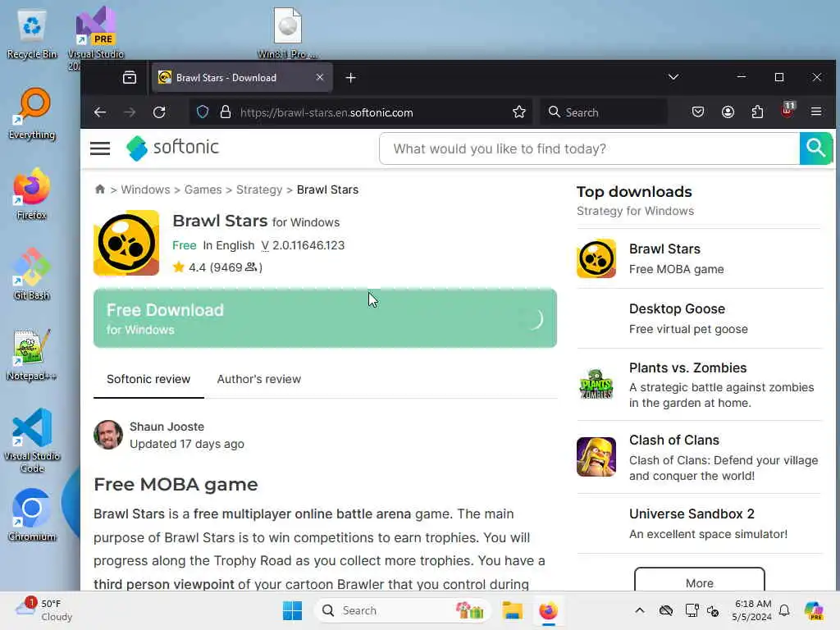Viewport: 840px width, 630px height.
Task: Open Shaun Jooste author name
Action: click(167, 427)
